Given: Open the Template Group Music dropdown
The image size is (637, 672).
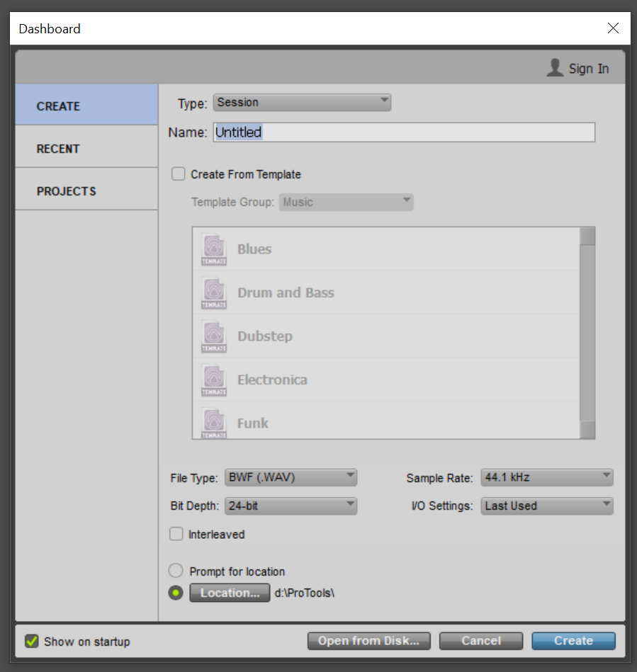Looking at the screenshot, I should pos(346,202).
